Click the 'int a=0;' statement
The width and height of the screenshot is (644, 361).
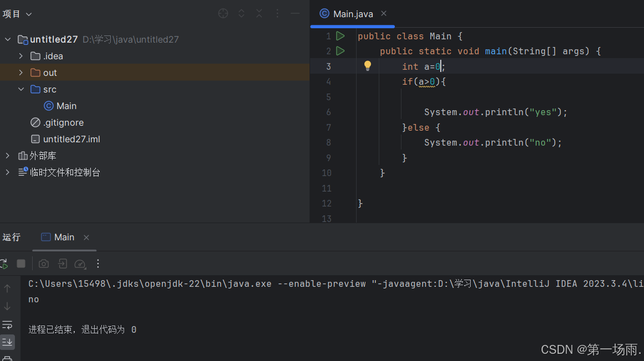tap(424, 66)
